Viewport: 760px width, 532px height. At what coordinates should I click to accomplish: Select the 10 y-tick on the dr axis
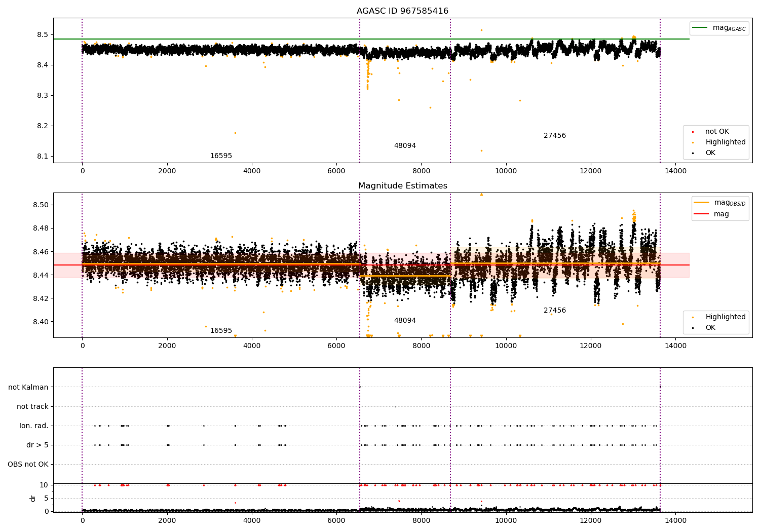pyautogui.click(x=44, y=485)
